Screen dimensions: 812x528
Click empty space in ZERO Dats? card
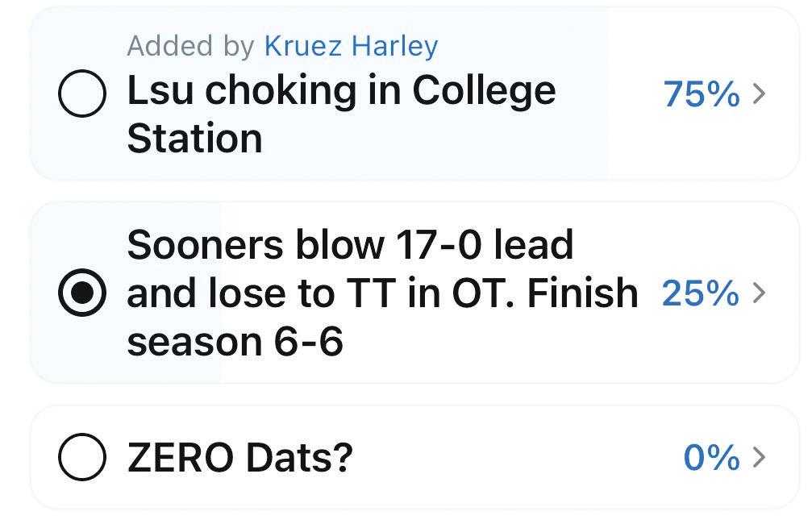click(x=516, y=458)
